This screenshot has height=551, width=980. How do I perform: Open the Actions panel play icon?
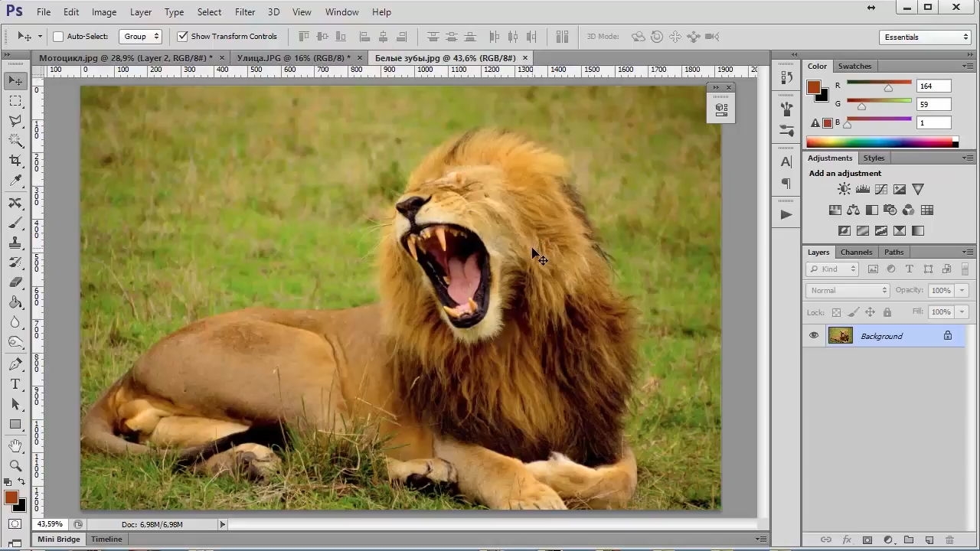(x=786, y=214)
